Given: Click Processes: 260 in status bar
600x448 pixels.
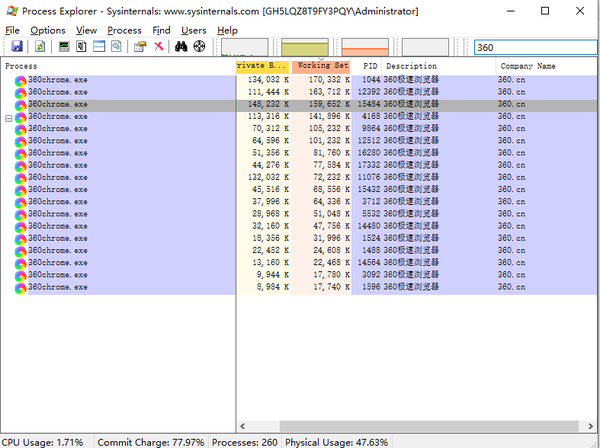Looking at the screenshot, I should click(x=245, y=442).
